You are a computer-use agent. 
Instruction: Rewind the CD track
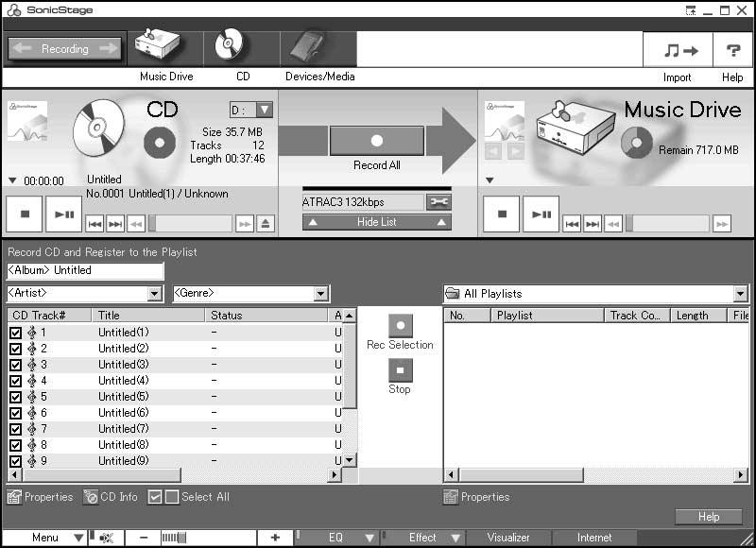click(136, 224)
